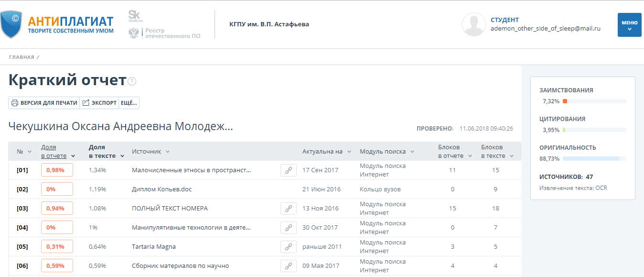Toggle the 0,31% share badge for Tartaria Magna
Viewport: 644px width, 277px height.
[57, 247]
